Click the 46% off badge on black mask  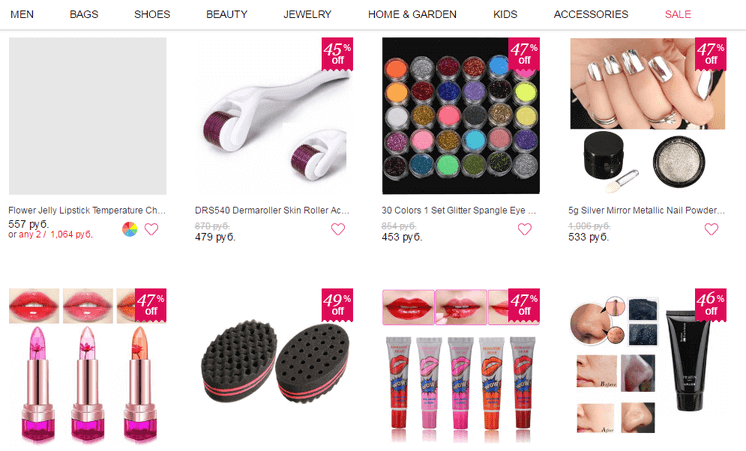coord(710,305)
